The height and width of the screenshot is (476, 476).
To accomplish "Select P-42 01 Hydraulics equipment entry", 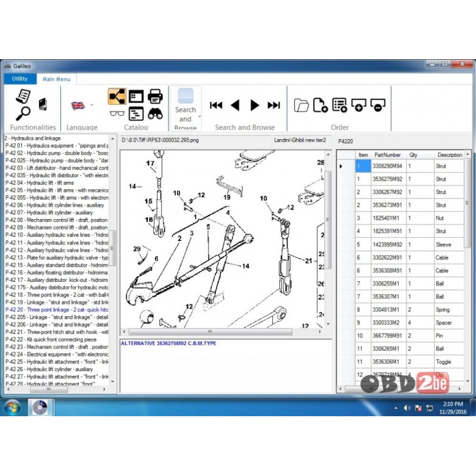I will [57, 146].
